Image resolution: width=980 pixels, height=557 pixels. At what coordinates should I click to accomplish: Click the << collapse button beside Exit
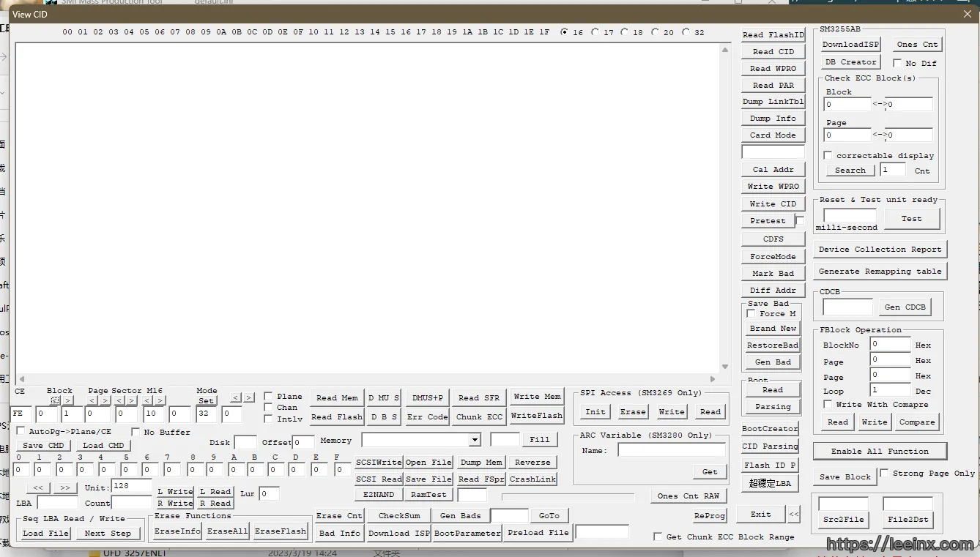793,515
